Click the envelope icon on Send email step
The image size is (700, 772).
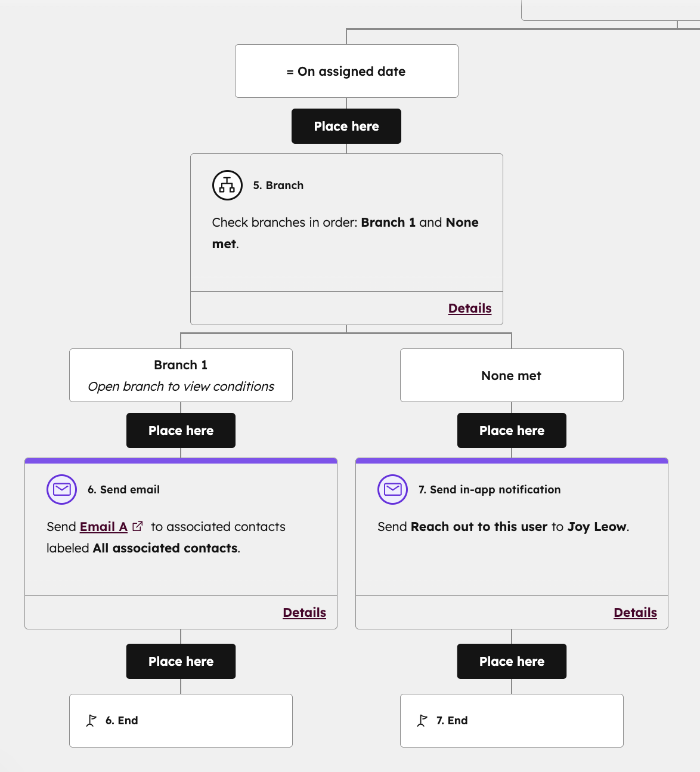[61, 489]
